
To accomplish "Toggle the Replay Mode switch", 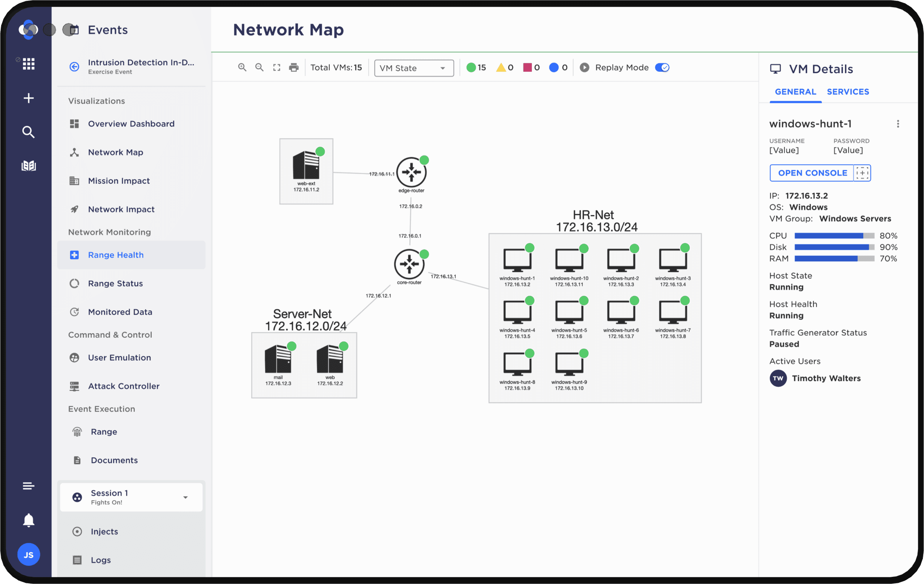I will [662, 68].
